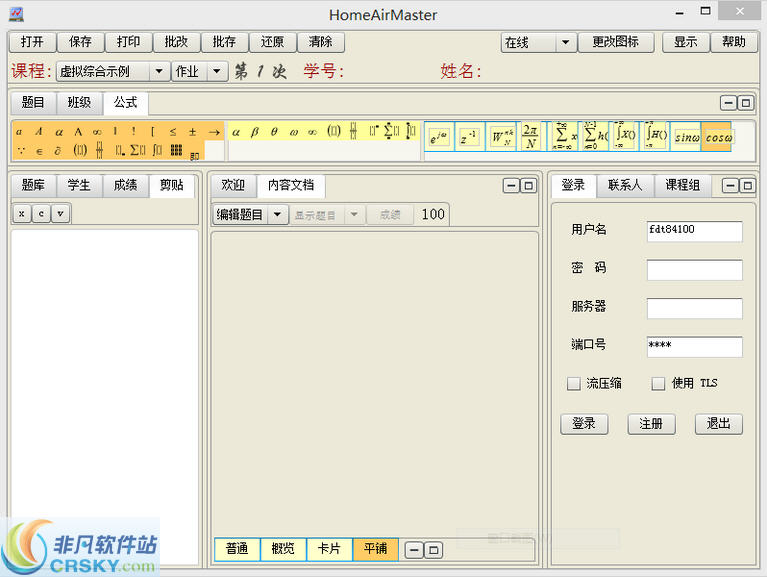This screenshot has width=767, height=577.
Task: Focus the 密码 password field
Action: [695, 270]
